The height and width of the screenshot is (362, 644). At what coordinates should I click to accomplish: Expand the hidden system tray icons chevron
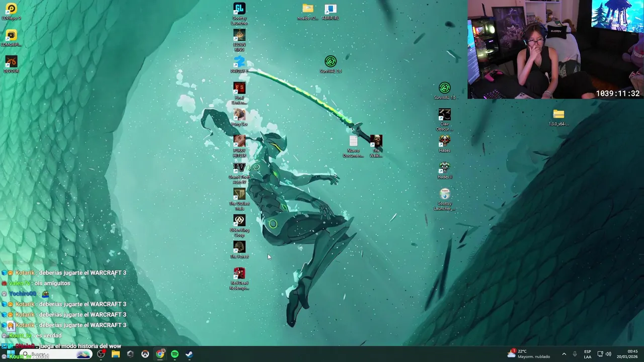[x=564, y=354]
